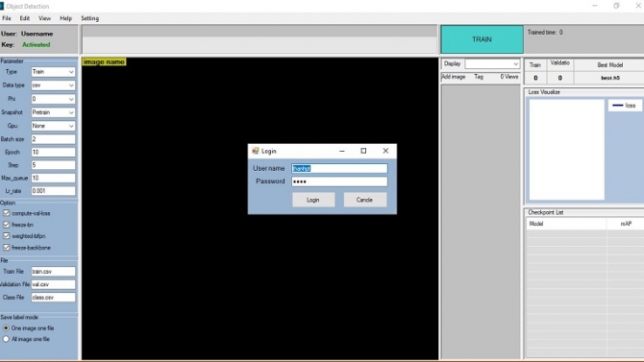Open the Display dropdown

(x=515, y=64)
